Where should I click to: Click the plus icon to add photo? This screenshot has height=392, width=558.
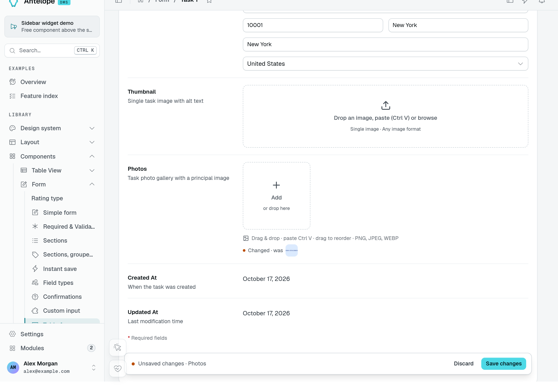276,185
